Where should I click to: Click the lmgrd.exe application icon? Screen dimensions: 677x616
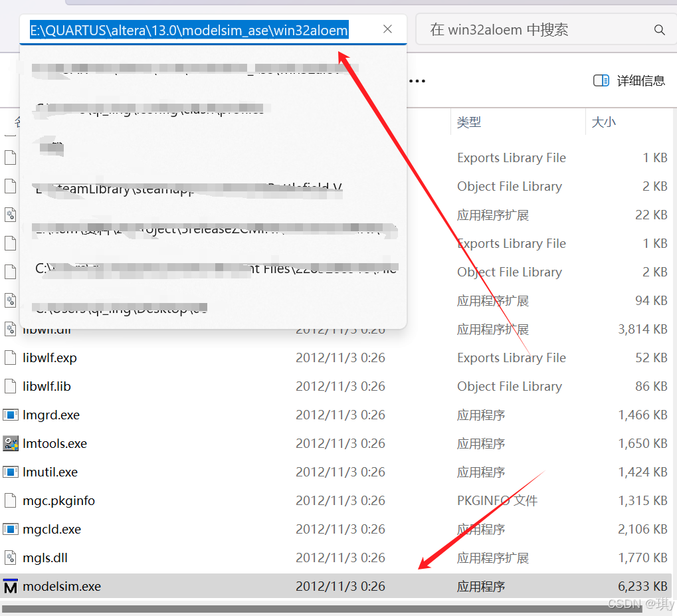[11, 415]
